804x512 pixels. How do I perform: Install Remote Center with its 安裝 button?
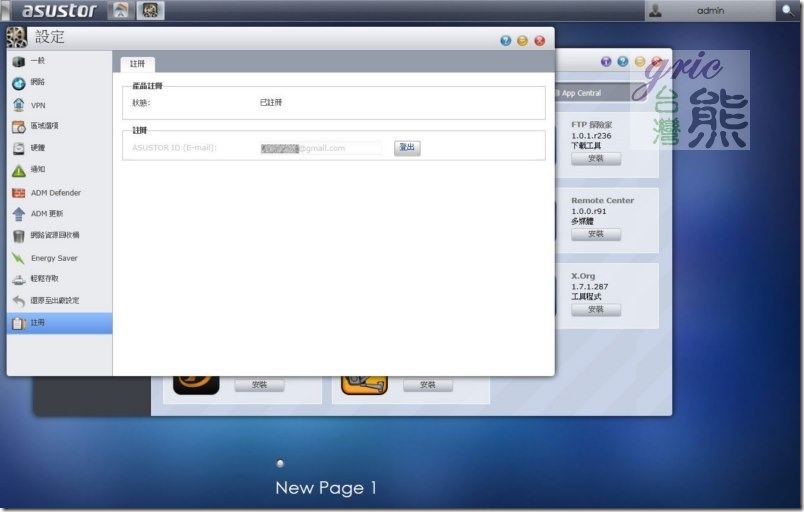596,234
